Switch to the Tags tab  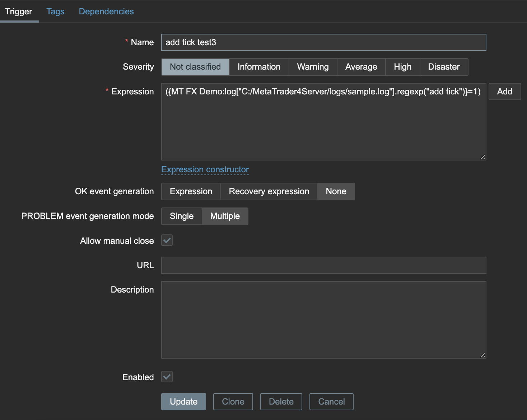pyautogui.click(x=55, y=11)
